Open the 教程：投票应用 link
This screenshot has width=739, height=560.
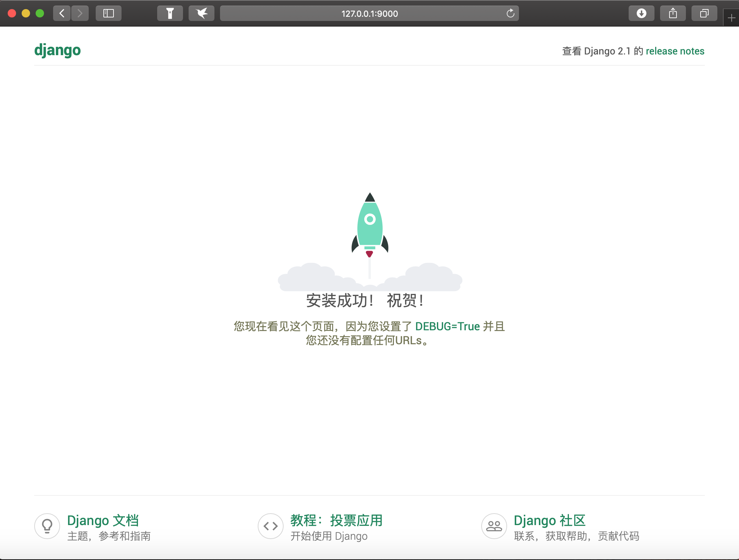coord(336,521)
